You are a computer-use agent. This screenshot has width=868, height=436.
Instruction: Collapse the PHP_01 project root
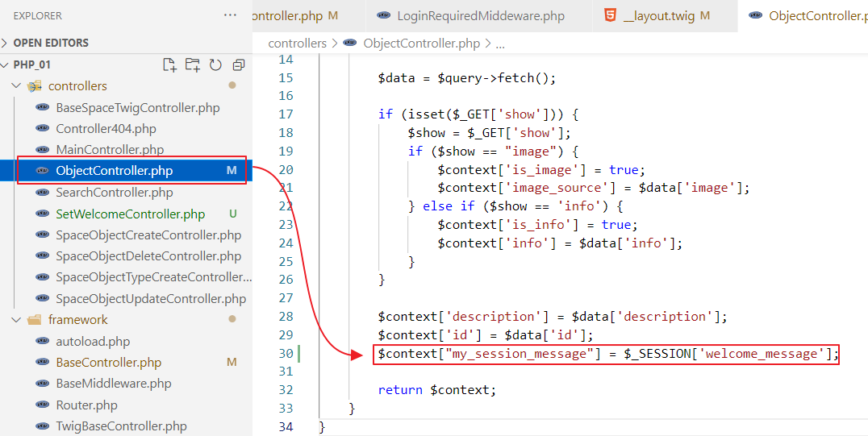[x=6, y=64]
